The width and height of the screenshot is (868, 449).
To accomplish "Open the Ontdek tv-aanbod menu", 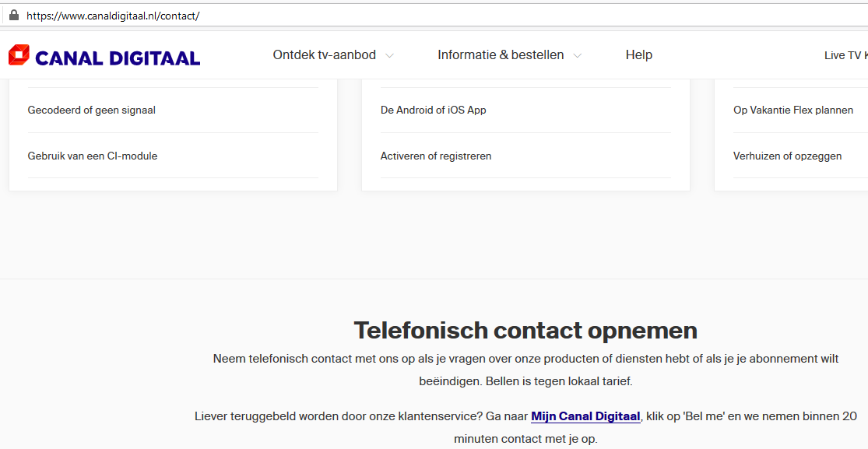I will pyautogui.click(x=324, y=55).
